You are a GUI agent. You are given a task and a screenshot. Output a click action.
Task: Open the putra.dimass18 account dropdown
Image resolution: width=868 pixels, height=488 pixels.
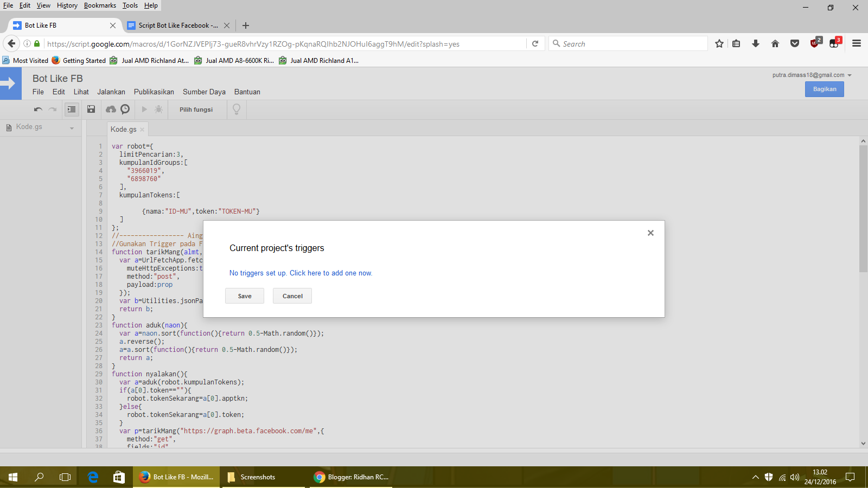(812, 75)
